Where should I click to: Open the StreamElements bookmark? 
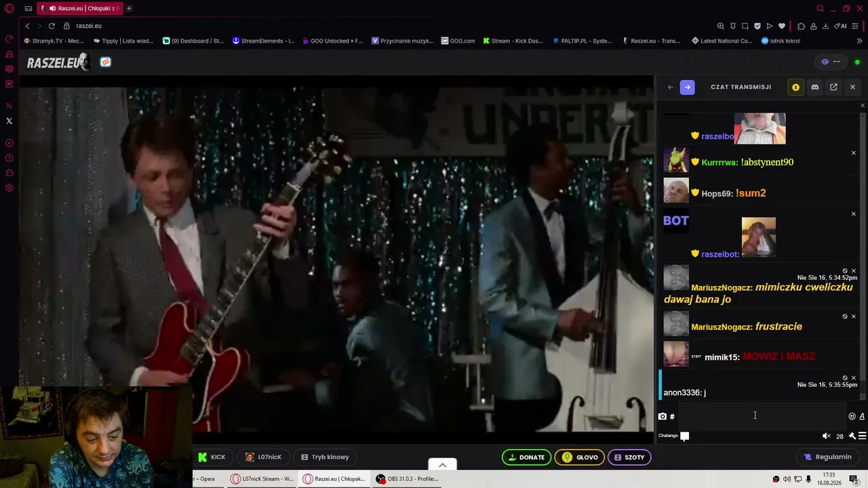point(264,41)
